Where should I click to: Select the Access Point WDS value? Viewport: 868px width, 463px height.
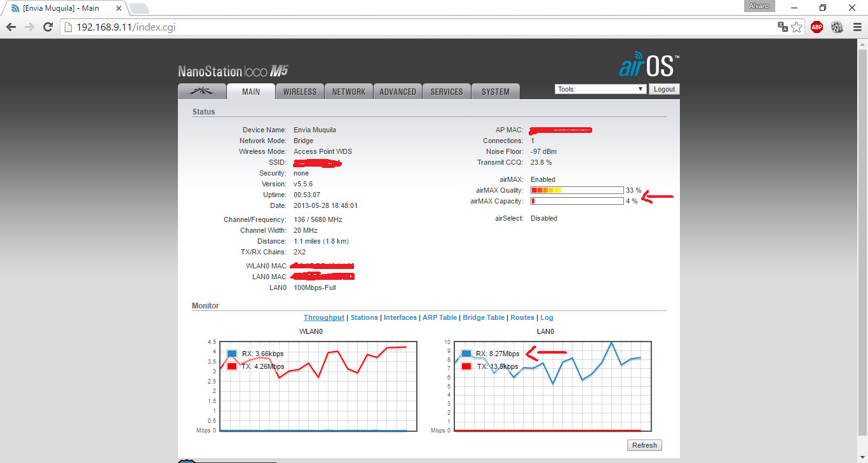coord(323,151)
